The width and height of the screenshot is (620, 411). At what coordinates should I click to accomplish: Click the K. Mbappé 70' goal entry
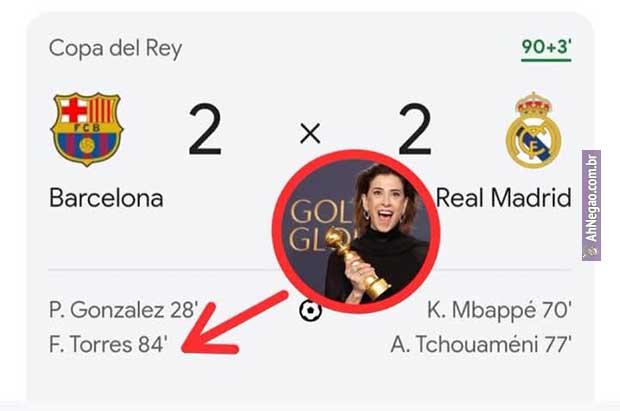point(499,310)
